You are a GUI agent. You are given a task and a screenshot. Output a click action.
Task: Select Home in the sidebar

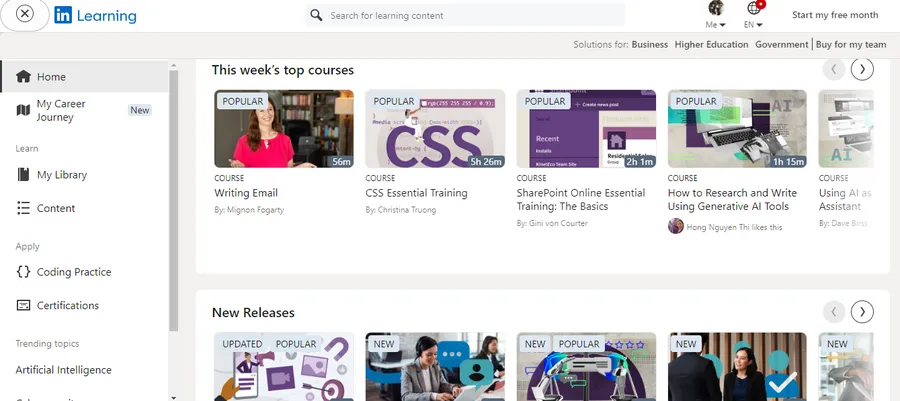point(84,76)
